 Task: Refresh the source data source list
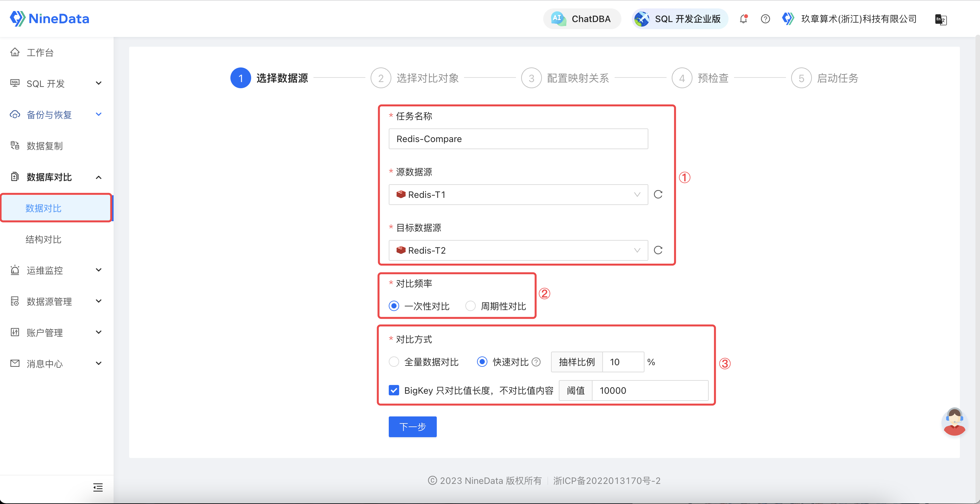(658, 194)
